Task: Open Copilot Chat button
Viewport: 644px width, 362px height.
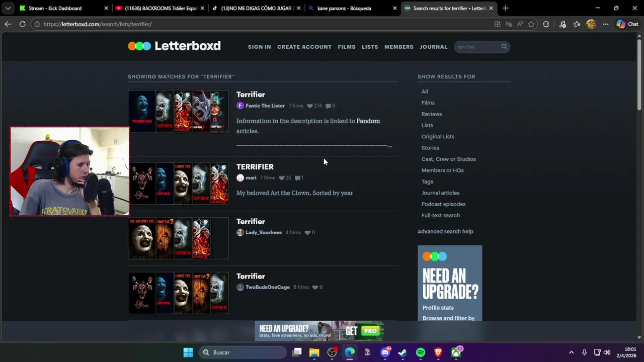Action: click(x=627, y=24)
